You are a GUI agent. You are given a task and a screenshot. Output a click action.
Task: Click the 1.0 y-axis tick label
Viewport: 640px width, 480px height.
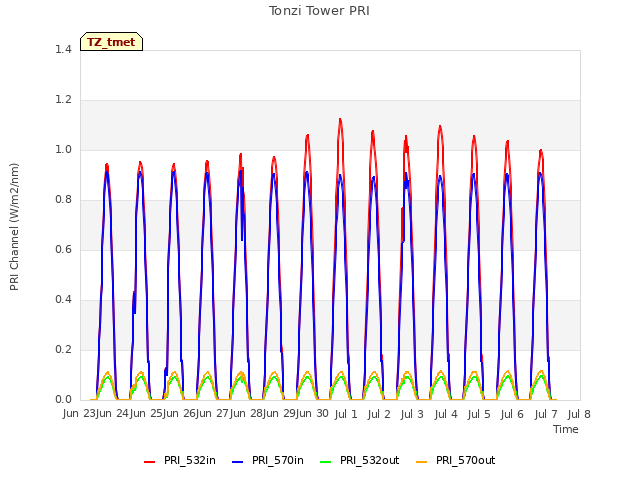[x=63, y=149]
